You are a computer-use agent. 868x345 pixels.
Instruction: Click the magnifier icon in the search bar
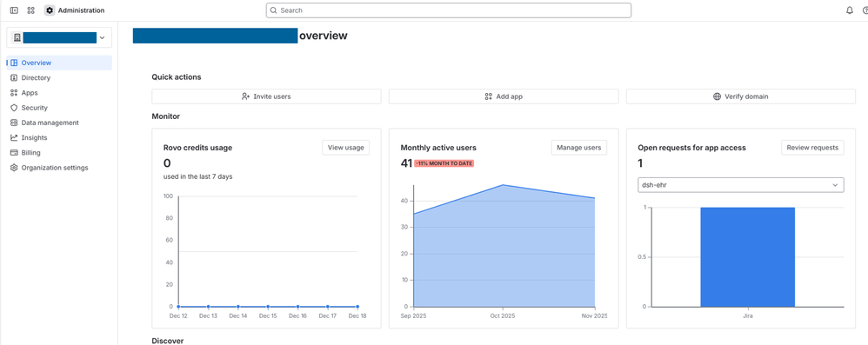point(273,10)
